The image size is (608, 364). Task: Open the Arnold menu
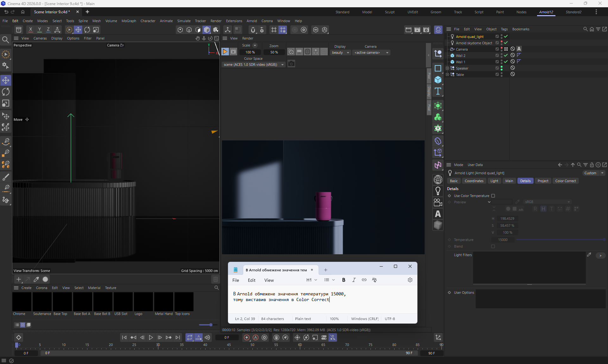(x=252, y=21)
